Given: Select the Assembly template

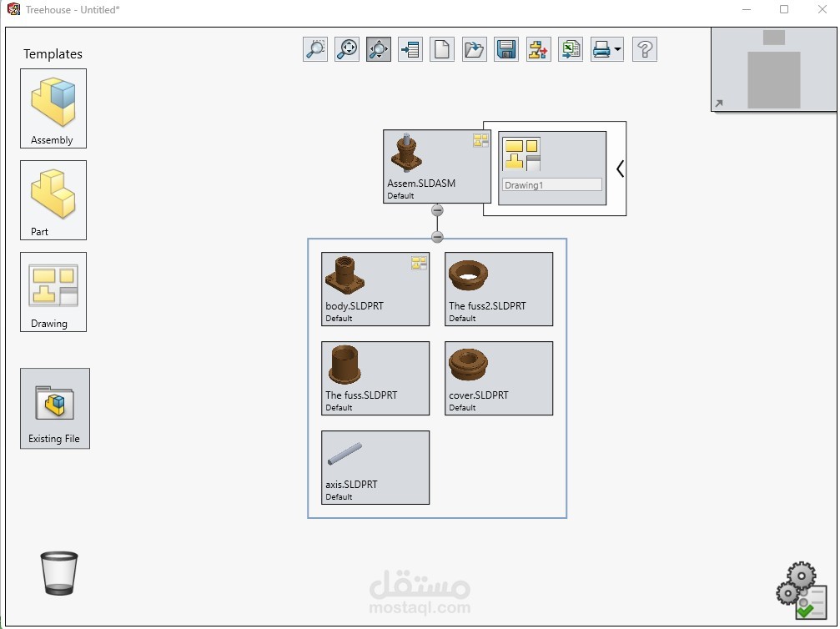Looking at the screenshot, I should pos(53,108).
